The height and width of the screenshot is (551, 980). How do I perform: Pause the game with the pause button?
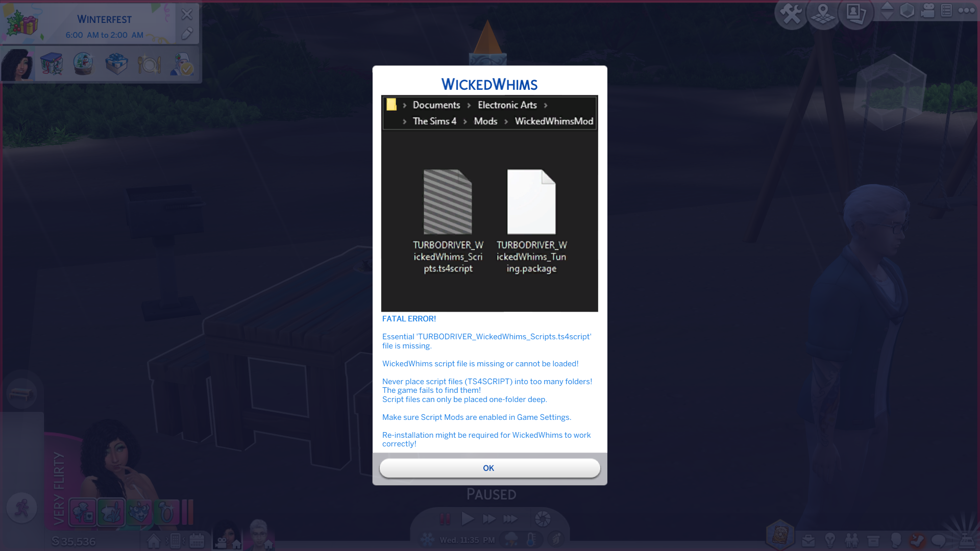point(445,519)
